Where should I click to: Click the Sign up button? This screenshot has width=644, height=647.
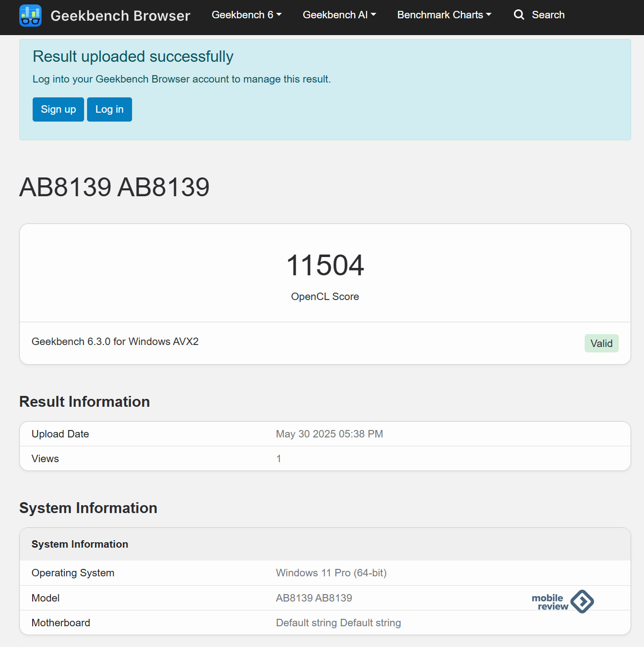pos(58,109)
